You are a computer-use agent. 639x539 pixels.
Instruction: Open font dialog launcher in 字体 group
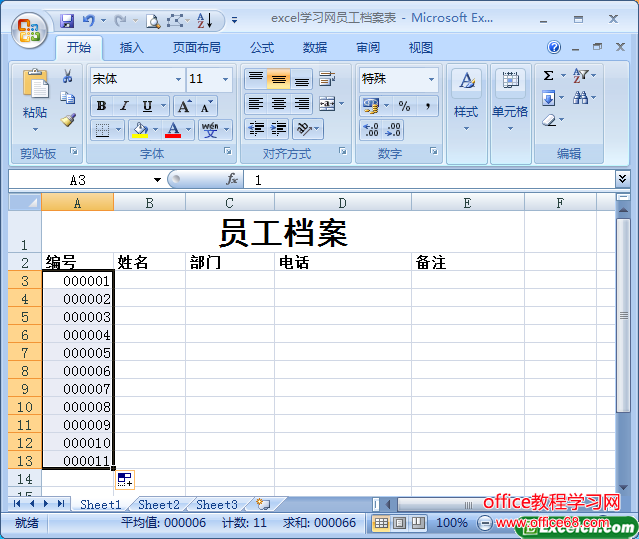click(x=228, y=152)
